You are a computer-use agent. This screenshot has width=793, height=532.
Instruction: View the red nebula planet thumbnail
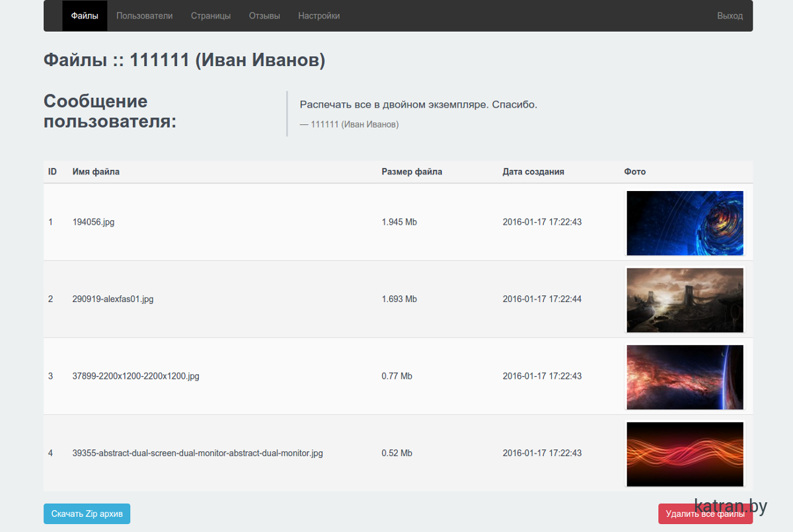685,377
